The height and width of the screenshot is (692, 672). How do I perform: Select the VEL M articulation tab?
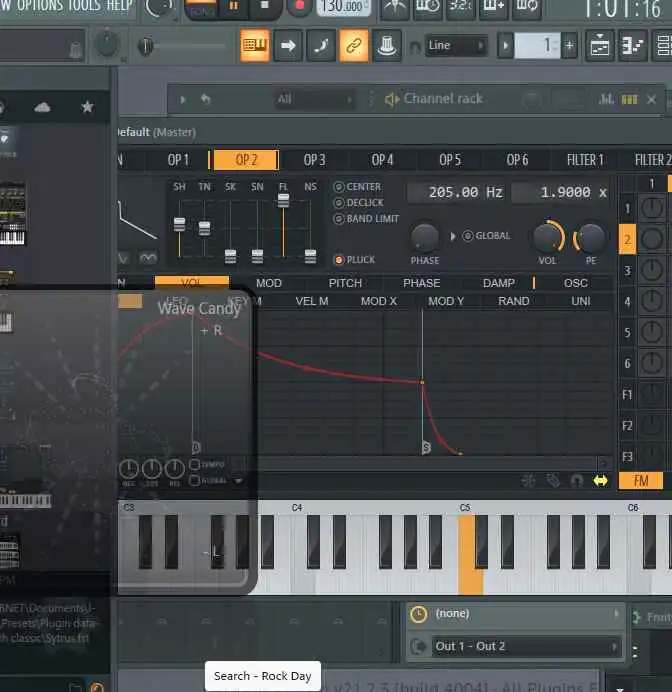[x=312, y=301]
